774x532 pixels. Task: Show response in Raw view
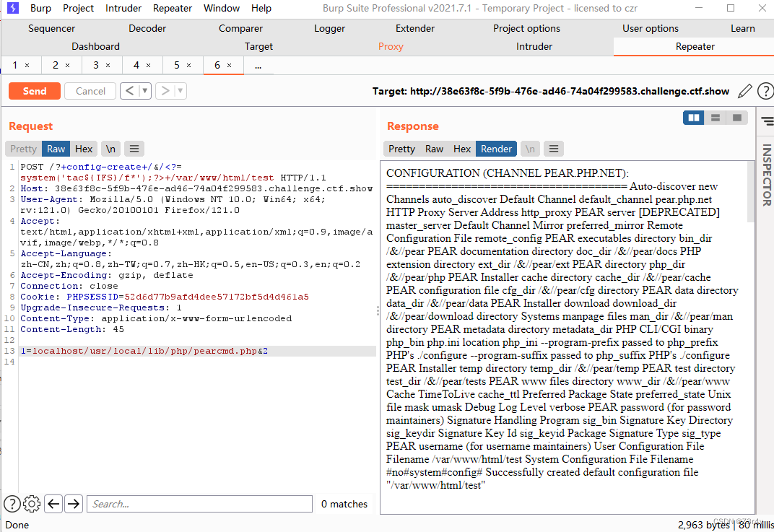point(434,149)
